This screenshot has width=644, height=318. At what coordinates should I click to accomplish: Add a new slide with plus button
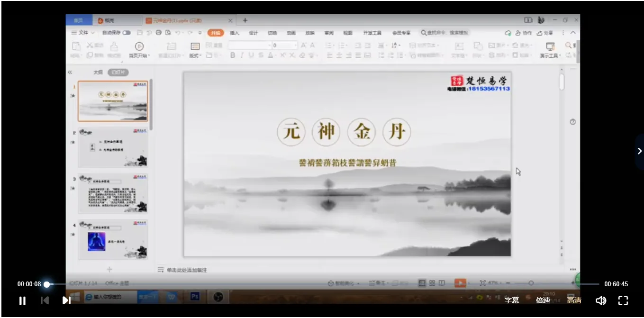tap(109, 270)
